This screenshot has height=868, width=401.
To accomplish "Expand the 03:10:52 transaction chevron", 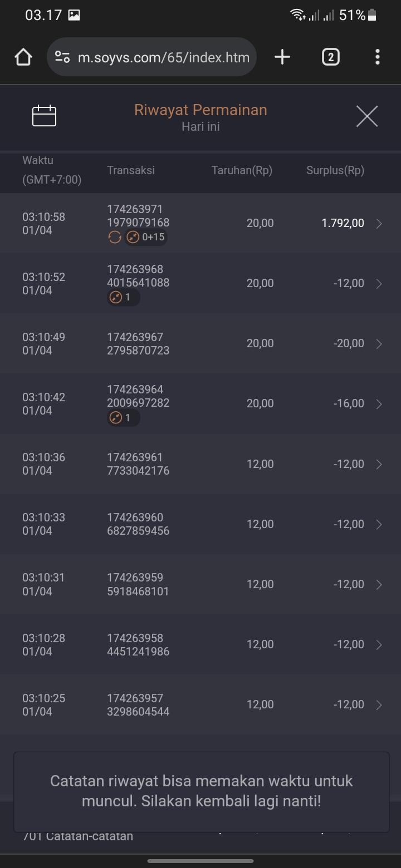I will tap(379, 284).
